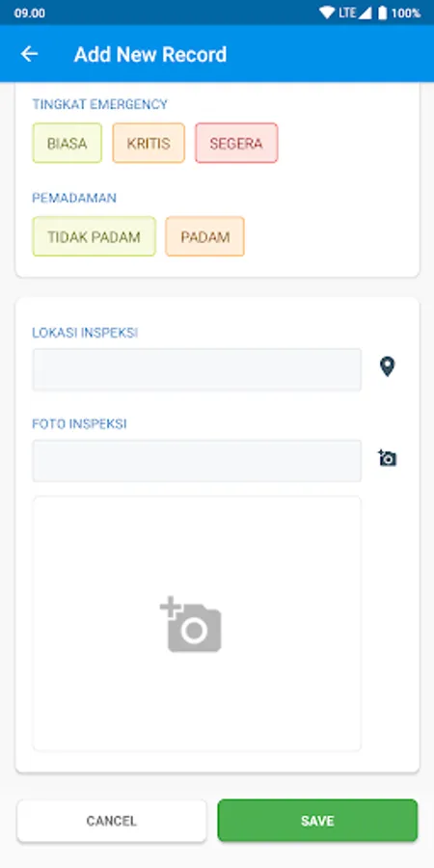The image size is (434, 868).
Task: Tap the large gray camera placeholder icon
Action: (x=191, y=624)
